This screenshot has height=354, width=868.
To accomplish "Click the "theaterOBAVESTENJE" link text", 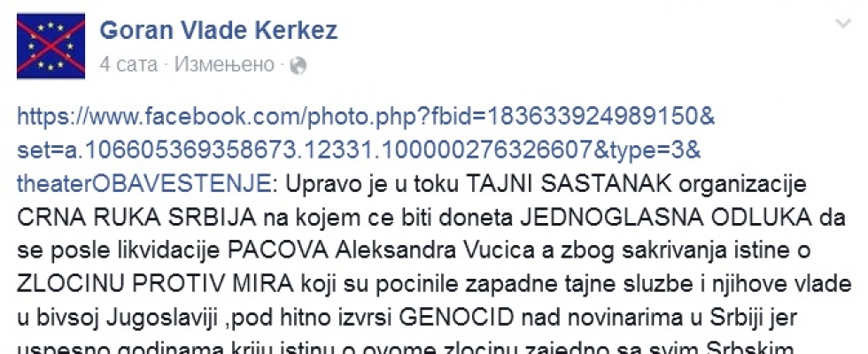I will pyautogui.click(x=143, y=184).
